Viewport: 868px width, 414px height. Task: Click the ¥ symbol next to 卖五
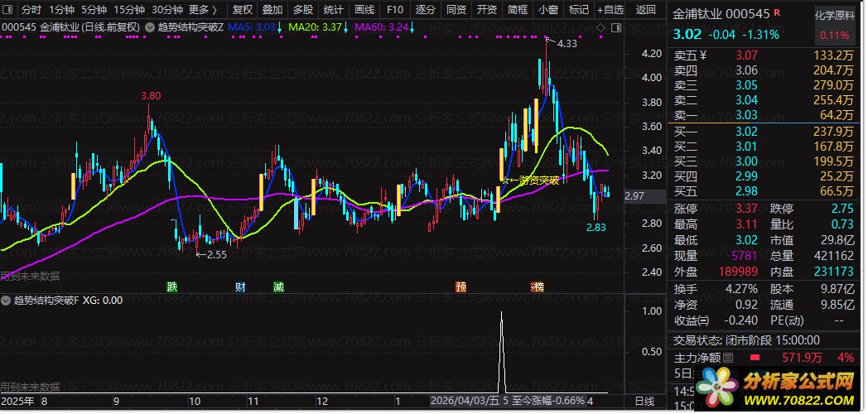pos(703,55)
